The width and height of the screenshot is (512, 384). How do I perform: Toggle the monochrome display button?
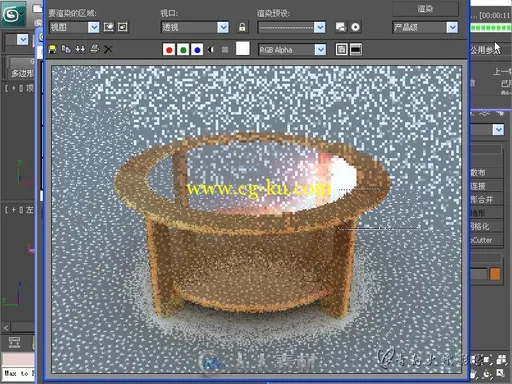(225, 50)
